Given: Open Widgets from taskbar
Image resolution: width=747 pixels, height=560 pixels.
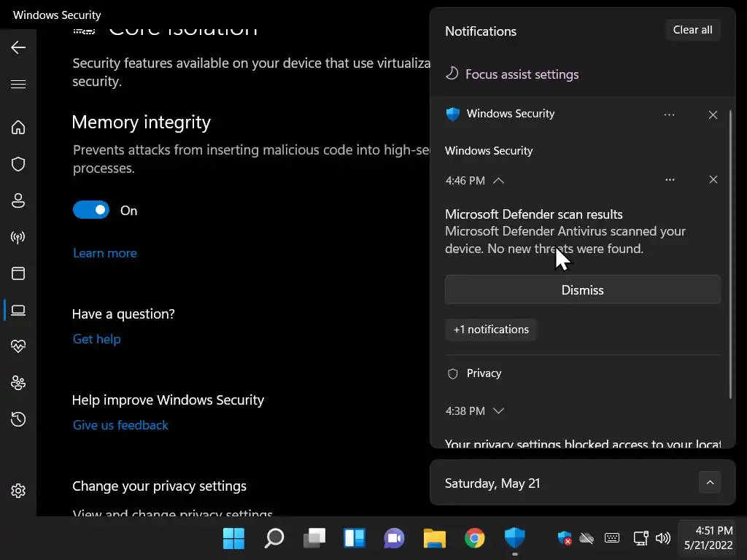Looking at the screenshot, I should (x=355, y=538).
